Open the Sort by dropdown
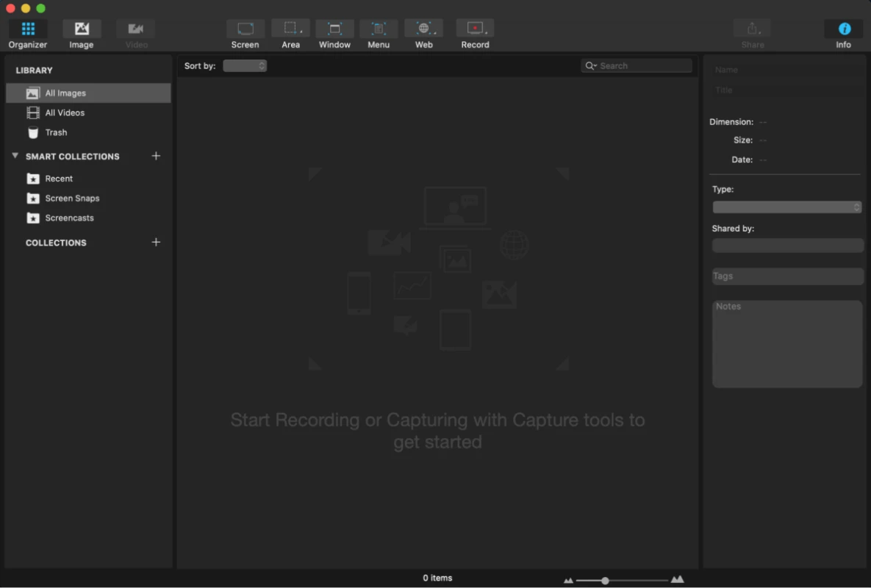 (x=245, y=65)
